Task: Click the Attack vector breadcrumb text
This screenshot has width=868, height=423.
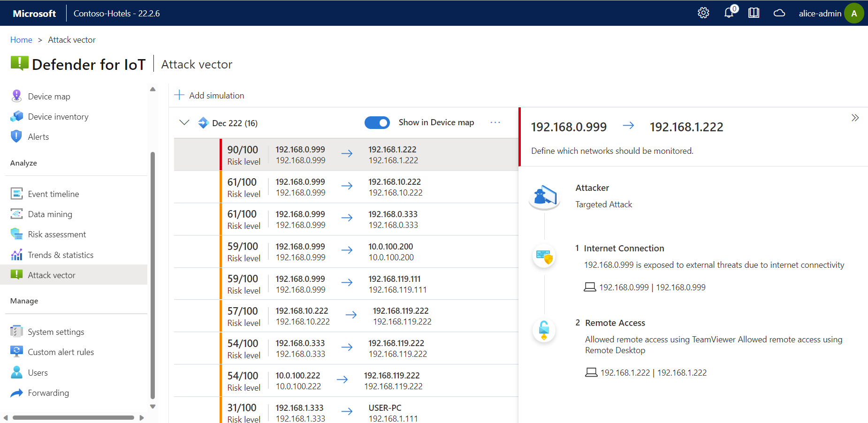Action: pyautogui.click(x=72, y=40)
